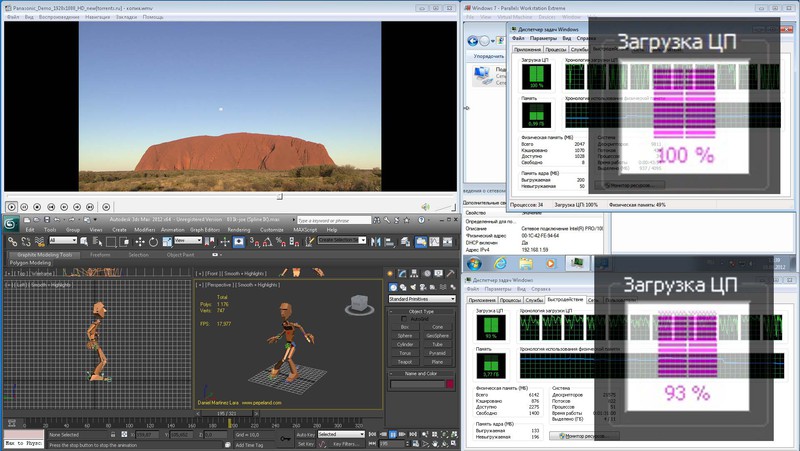800x451 pixels.
Task: Click the Teapot primitive button
Action: [403, 361]
